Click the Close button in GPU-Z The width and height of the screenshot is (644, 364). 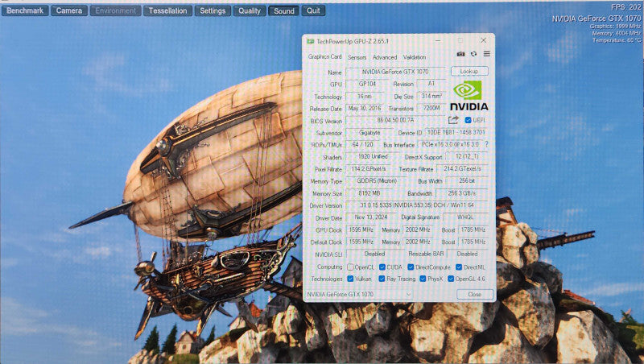click(x=475, y=294)
